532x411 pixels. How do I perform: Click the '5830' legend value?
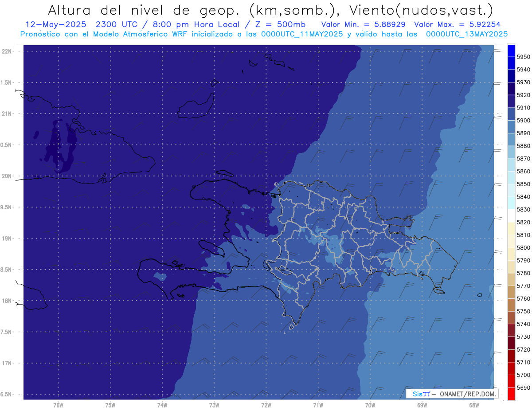[x=524, y=209]
